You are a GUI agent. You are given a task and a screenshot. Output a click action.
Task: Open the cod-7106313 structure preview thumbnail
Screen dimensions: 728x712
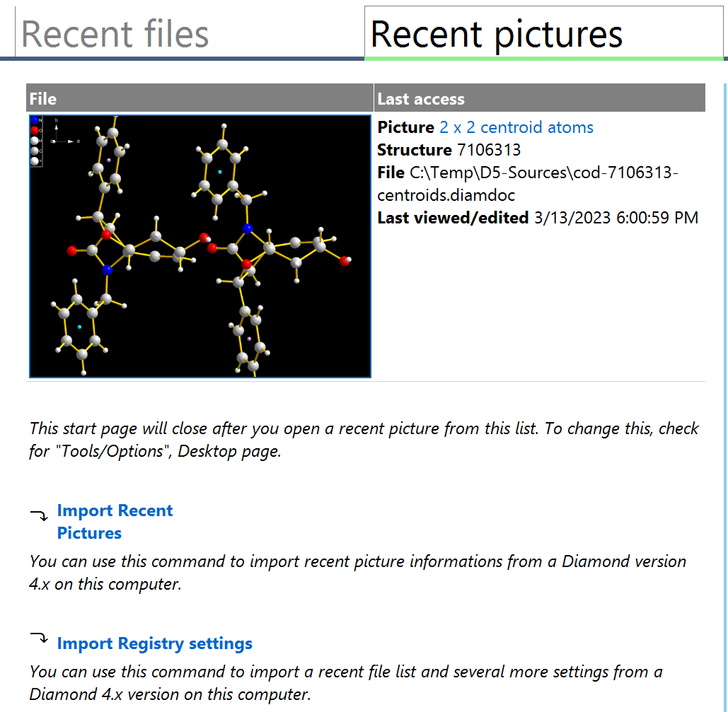pyautogui.click(x=200, y=245)
